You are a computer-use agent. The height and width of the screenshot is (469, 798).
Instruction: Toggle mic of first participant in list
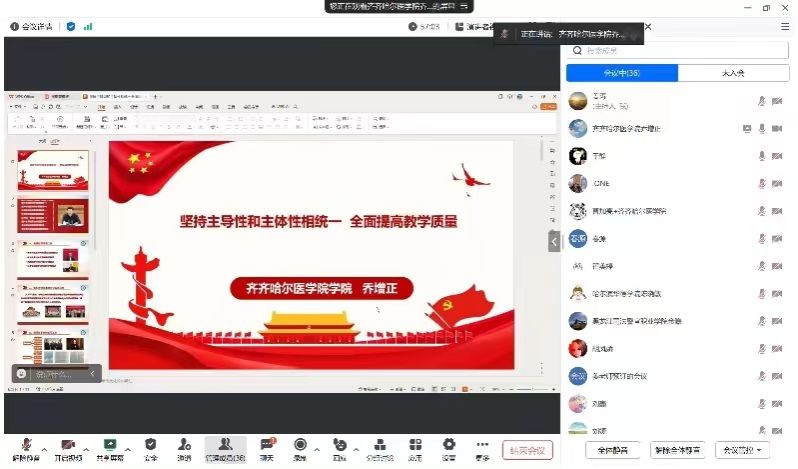pos(762,101)
